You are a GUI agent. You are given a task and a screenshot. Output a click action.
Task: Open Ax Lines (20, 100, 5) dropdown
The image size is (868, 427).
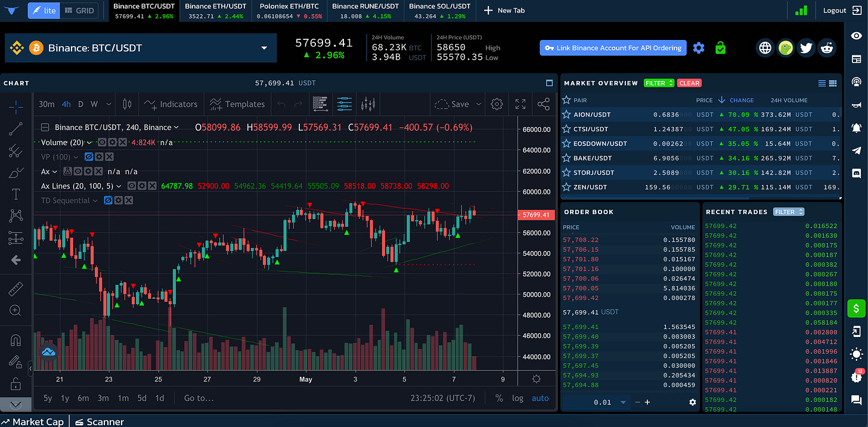tap(119, 186)
